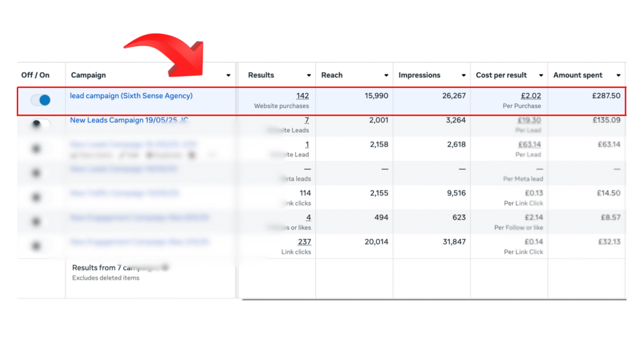Image resolution: width=644 pixels, height=362 pixels.
Task: Click the Reach column header label
Action: click(x=332, y=75)
